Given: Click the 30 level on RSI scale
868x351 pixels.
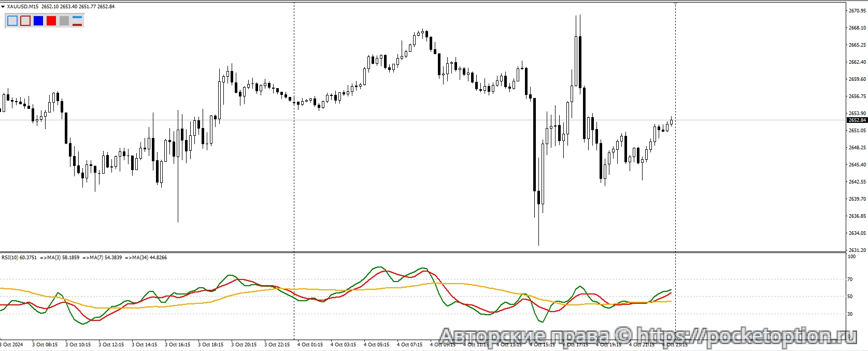Looking at the screenshot, I should (850, 314).
